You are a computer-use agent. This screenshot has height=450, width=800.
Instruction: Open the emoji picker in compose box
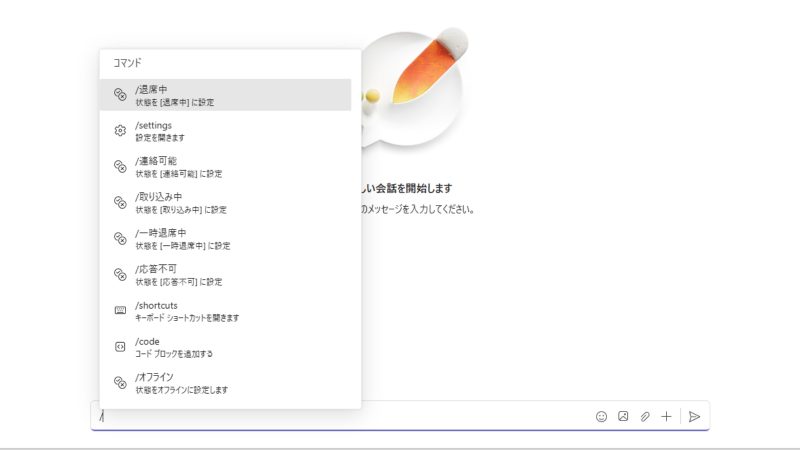[601, 416]
